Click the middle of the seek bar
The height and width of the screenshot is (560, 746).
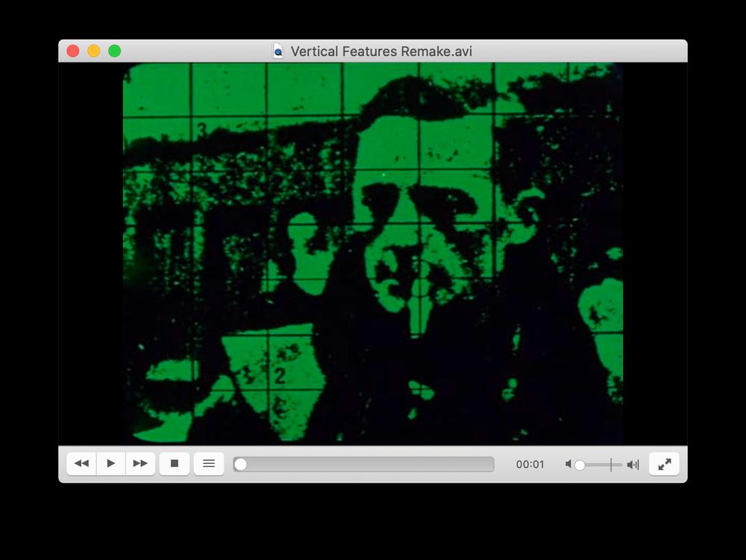pos(363,465)
